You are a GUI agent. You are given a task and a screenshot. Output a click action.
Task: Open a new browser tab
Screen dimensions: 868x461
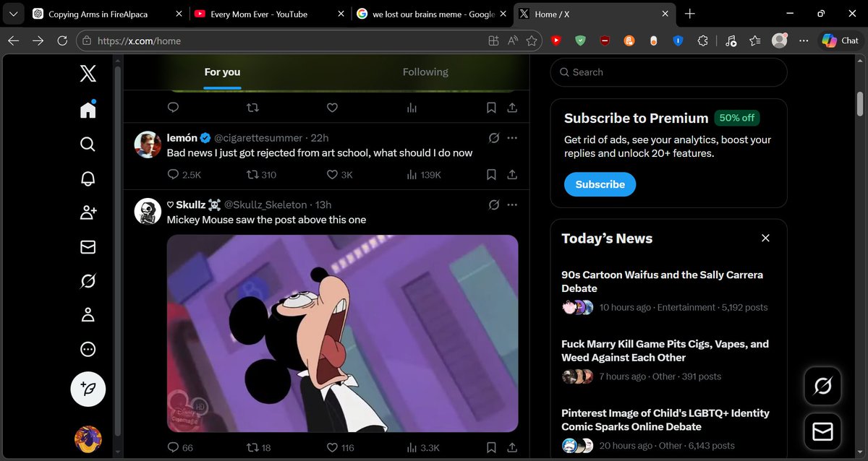pyautogui.click(x=690, y=14)
